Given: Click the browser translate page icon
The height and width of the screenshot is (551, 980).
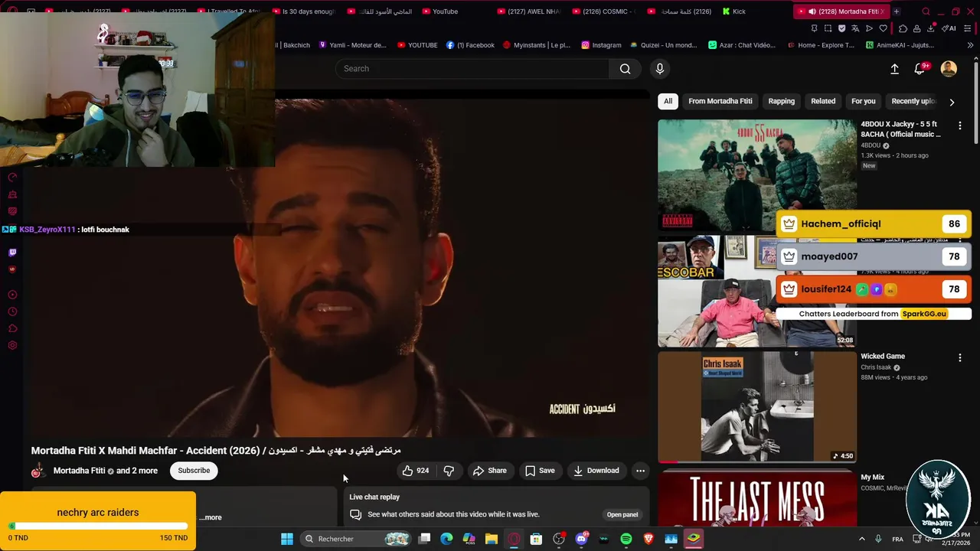Looking at the screenshot, I should coord(855,28).
